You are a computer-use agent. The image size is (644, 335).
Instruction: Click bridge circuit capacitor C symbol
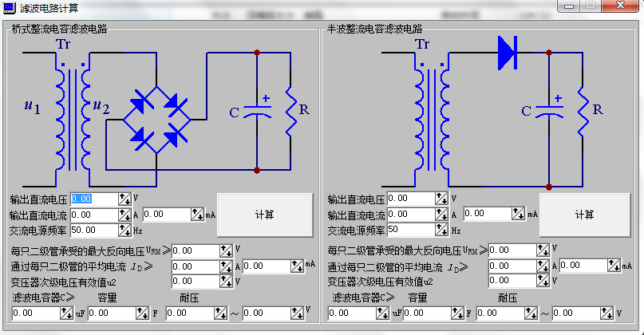257,112
